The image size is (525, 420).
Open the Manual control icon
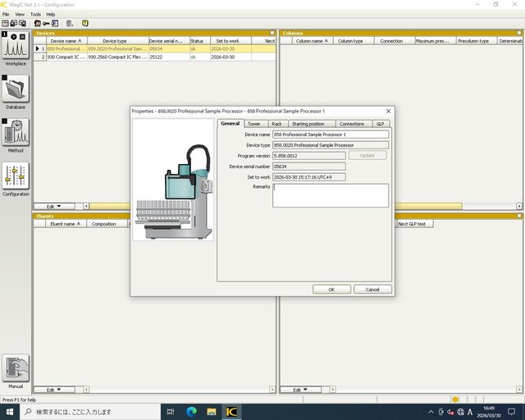point(16,369)
